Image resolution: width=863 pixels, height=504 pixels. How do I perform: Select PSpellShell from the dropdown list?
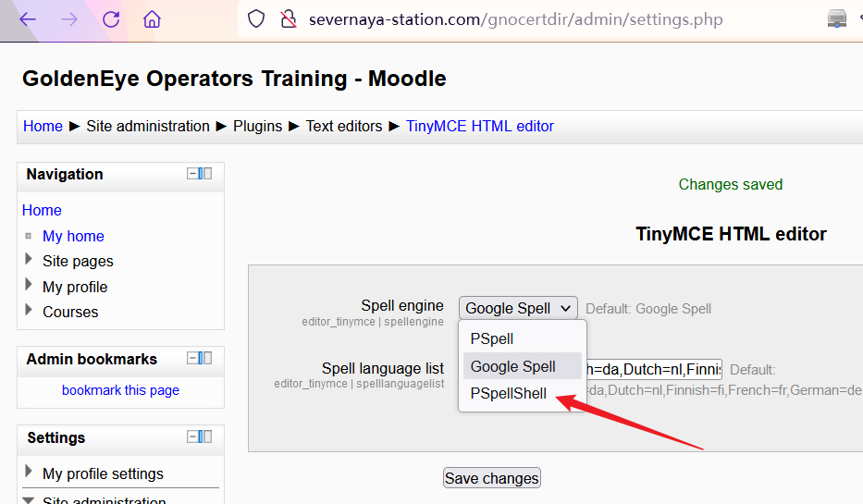[x=509, y=394]
